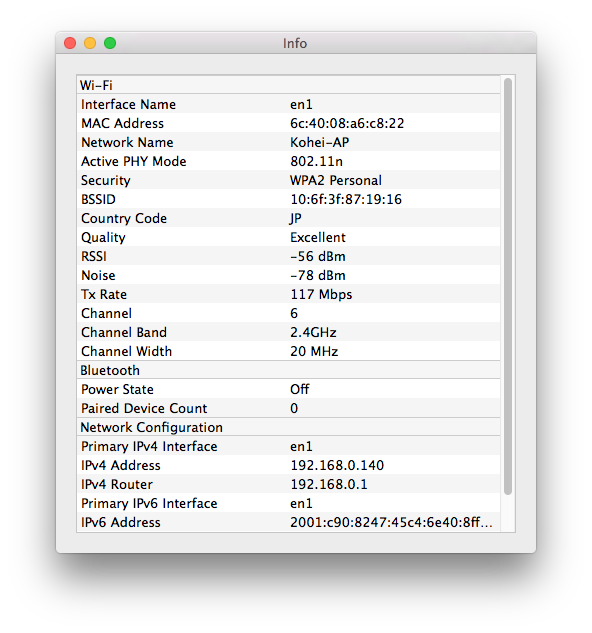This screenshot has width=592, height=633.
Task: Select the IPv4 Router row
Action: [x=288, y=484]
